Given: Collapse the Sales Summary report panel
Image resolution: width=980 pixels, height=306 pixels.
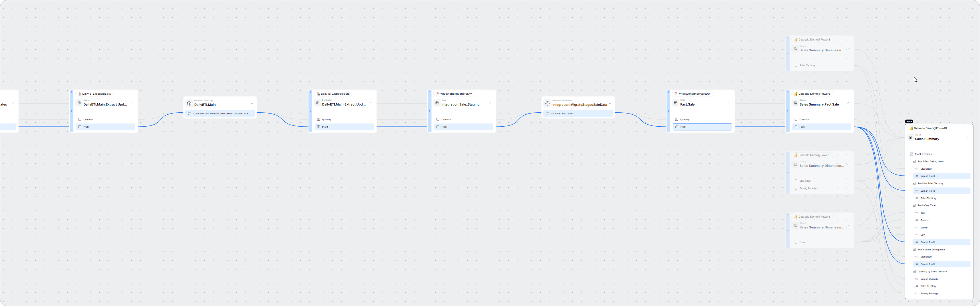Looking at the screenshot, I should point(968,138).
